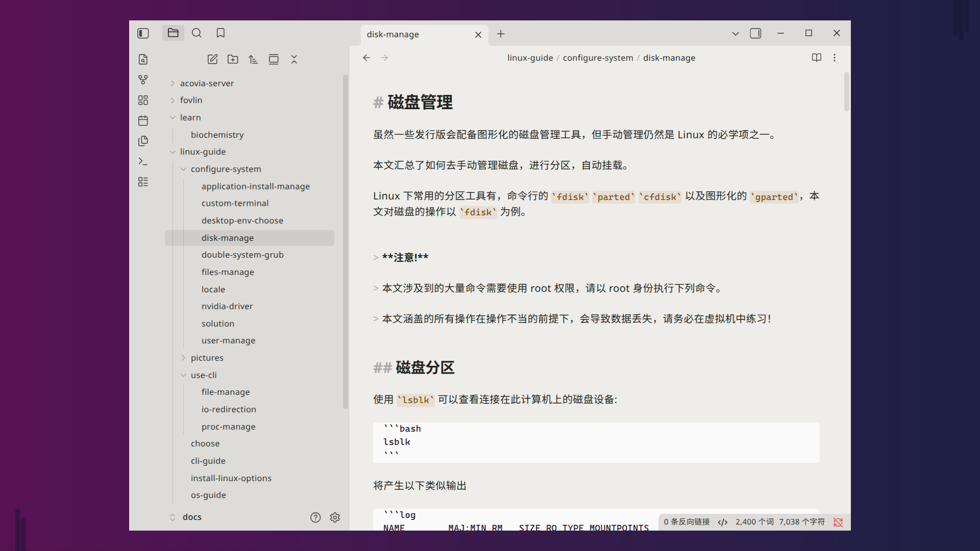980x551 pixels.
Task: Open the settings gear
Action: pyautogui.click(x=335, y=517)
